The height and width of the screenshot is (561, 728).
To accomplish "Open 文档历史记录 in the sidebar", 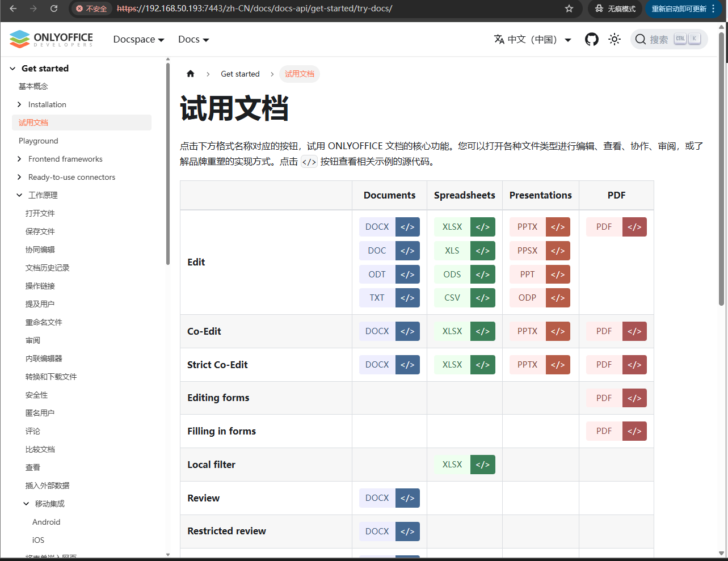I will point(48,268).
